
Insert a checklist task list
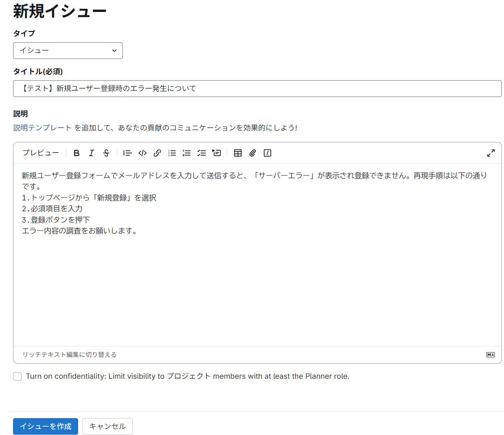coord(202,153)
